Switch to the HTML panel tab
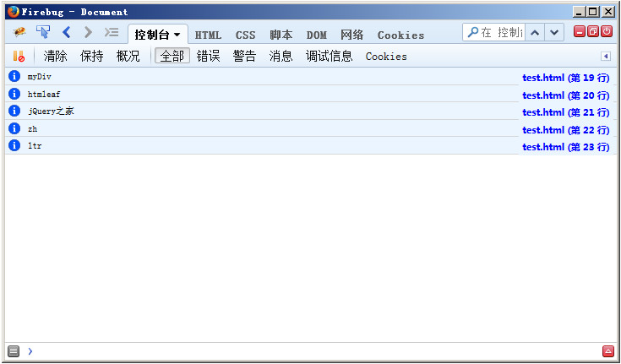The image size is (621, 364). point(208,35)
